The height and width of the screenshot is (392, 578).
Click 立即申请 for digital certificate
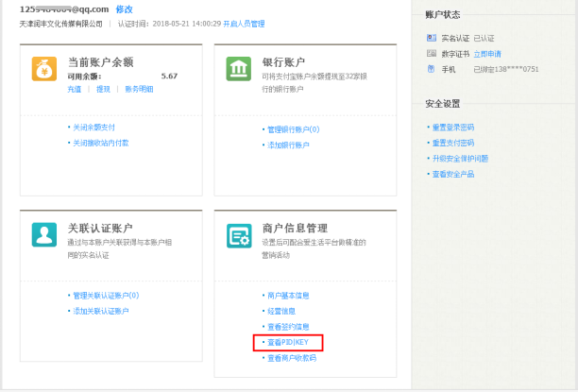tap(487, 54)
